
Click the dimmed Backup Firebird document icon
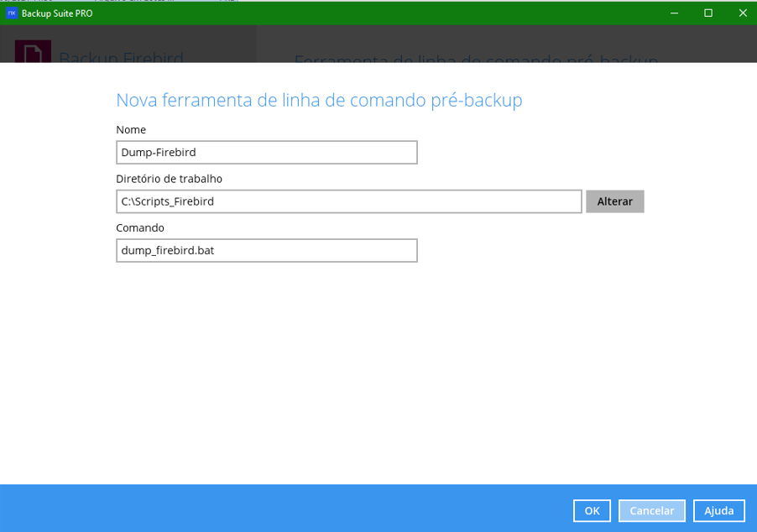tap(33, 52)
